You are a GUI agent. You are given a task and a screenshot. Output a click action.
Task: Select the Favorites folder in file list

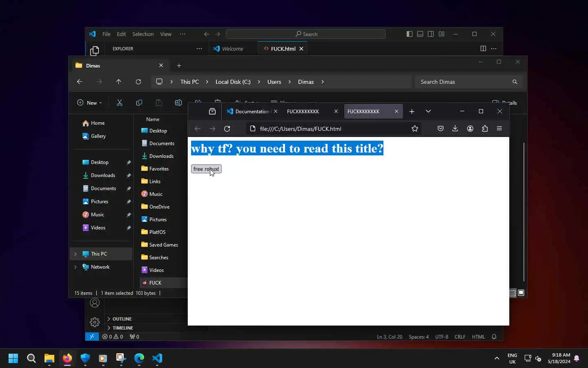click(159, 168)
